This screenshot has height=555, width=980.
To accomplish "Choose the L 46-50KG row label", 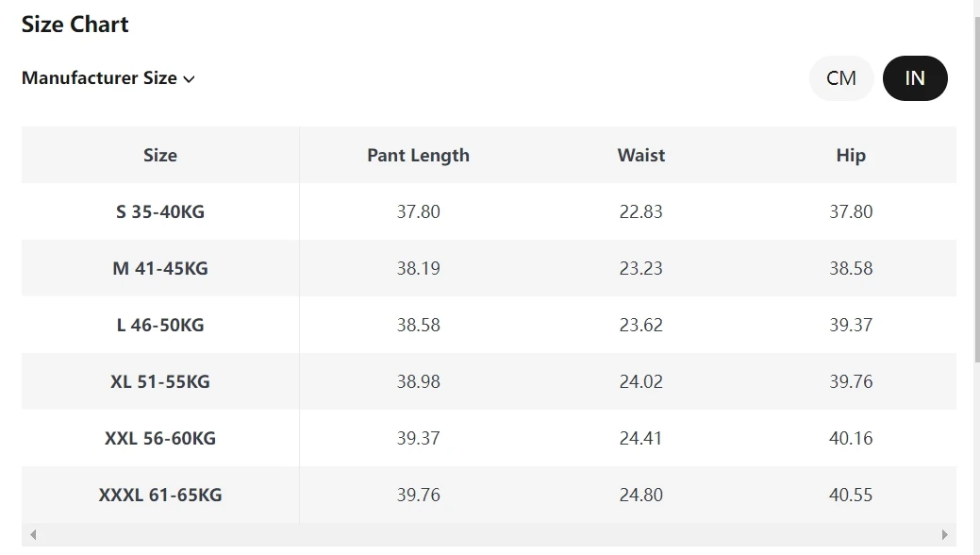I will 160,325.
